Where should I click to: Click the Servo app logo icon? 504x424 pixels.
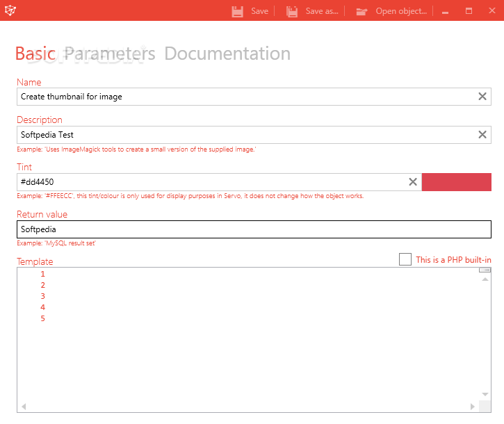pos(10,10)
